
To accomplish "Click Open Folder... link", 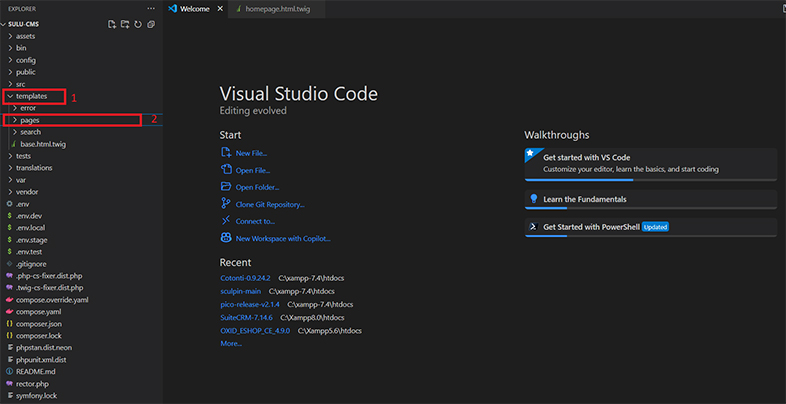I will [257, 187].
